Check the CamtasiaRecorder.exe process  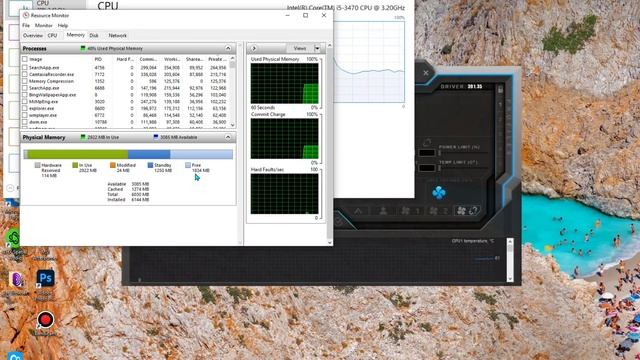click(x=25, y=74)
